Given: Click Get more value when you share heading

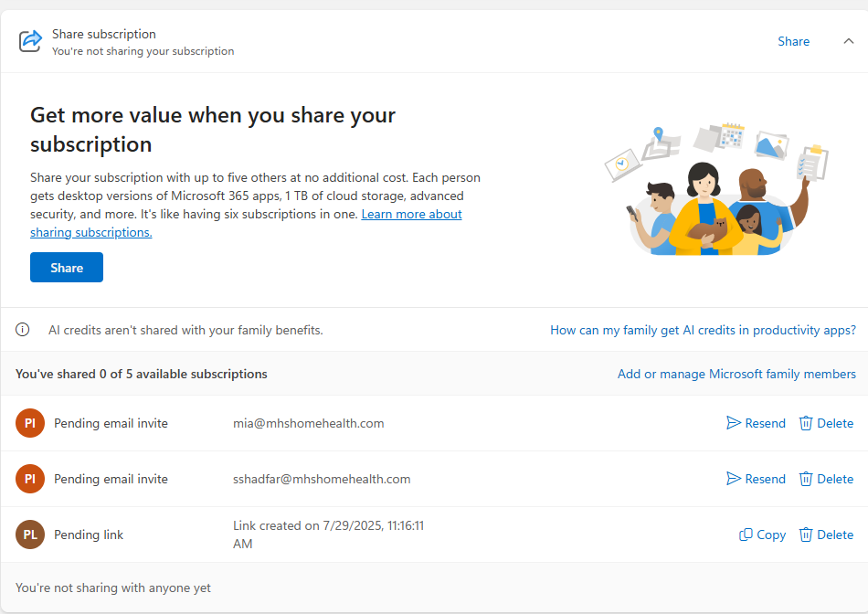Looking at the screenshot, I should 213,130.
